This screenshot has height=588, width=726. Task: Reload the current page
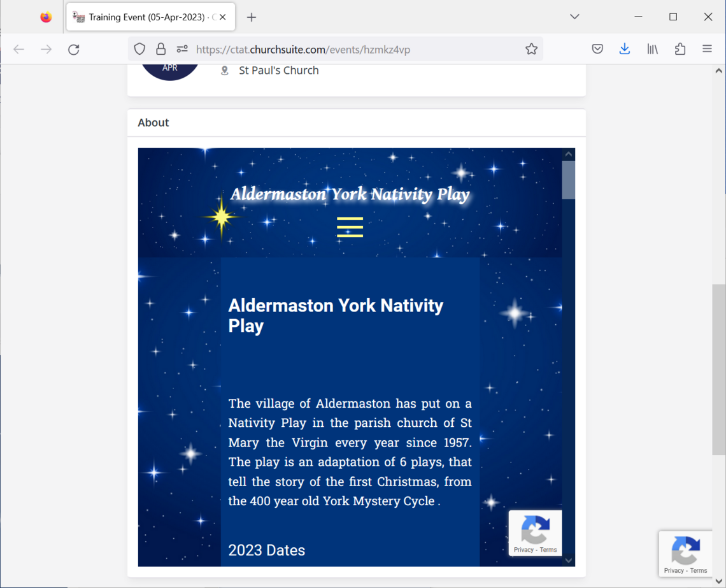coord(74,49)
